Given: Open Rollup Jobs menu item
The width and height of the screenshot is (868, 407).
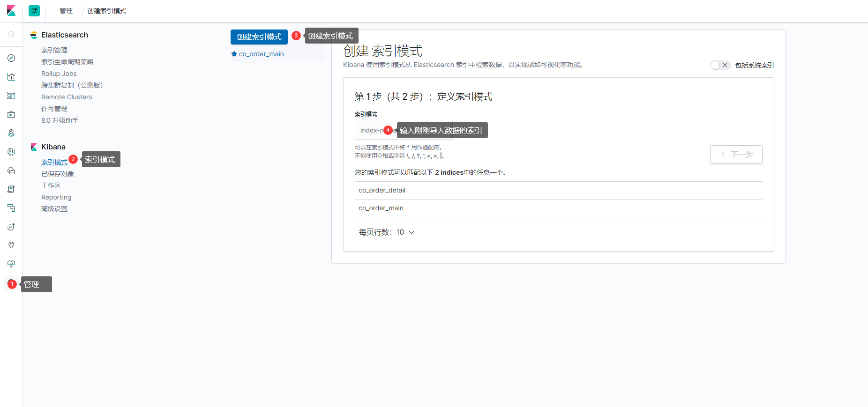Looking at the screenshot, I should (x=59, y=74).
